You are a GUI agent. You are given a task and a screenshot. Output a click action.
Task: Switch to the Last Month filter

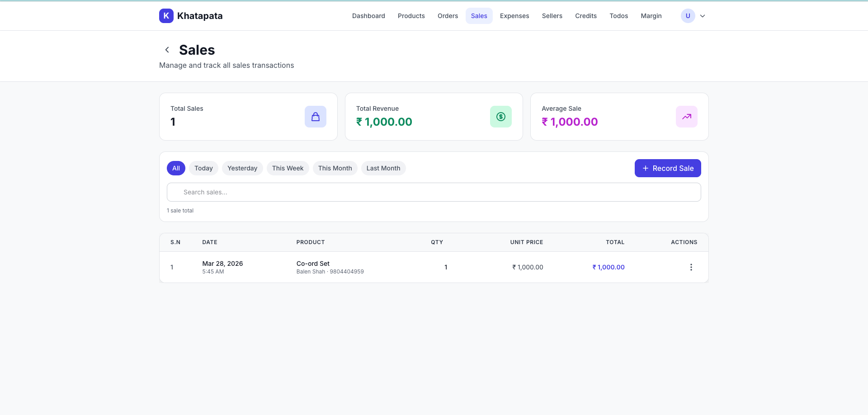383,168
